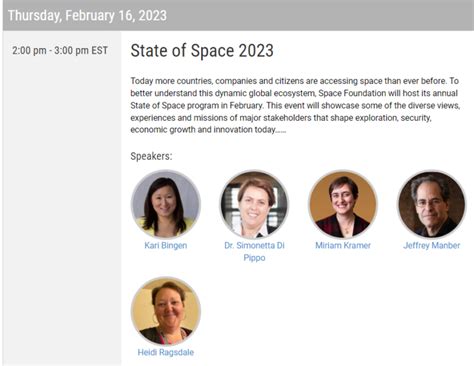The width and height of the screenshot is (474, 366).
Task: Click the 2:00 pm - 3:00 pm EST time
Action: (60, 51)
